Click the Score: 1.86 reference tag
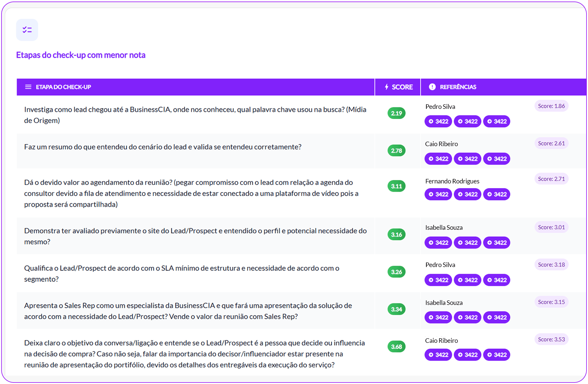This screenshot has height=384, width=588. tap(551, 106)
